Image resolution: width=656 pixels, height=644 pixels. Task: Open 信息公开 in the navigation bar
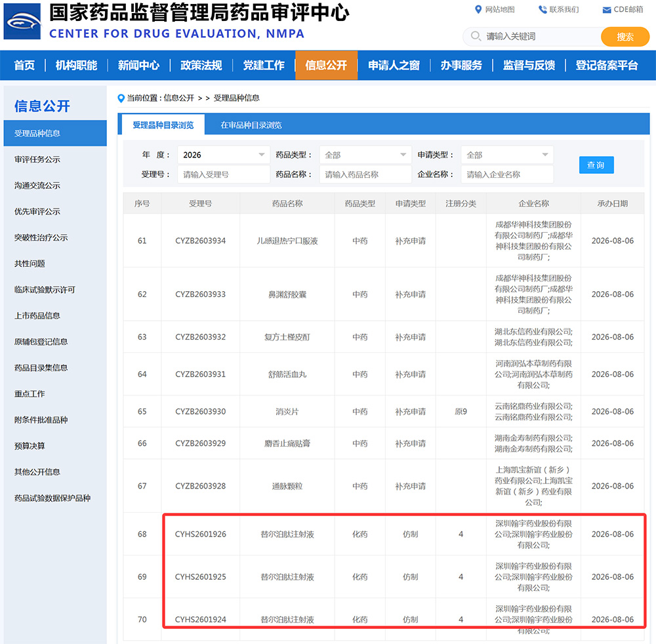click(x=326, y=65)
